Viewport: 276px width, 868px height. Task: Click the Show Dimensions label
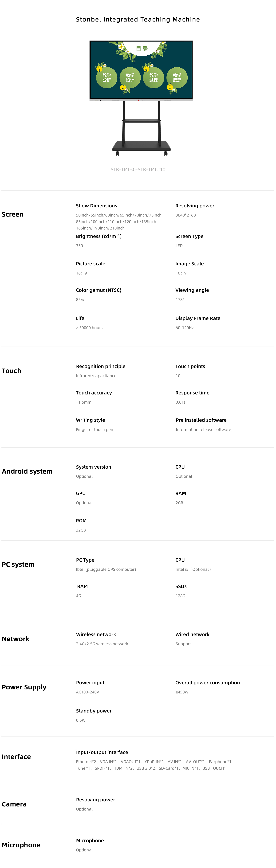[97, 205]
